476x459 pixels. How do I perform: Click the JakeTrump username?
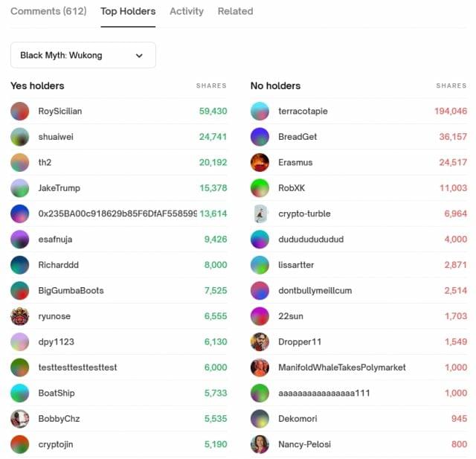coord(59,188)
